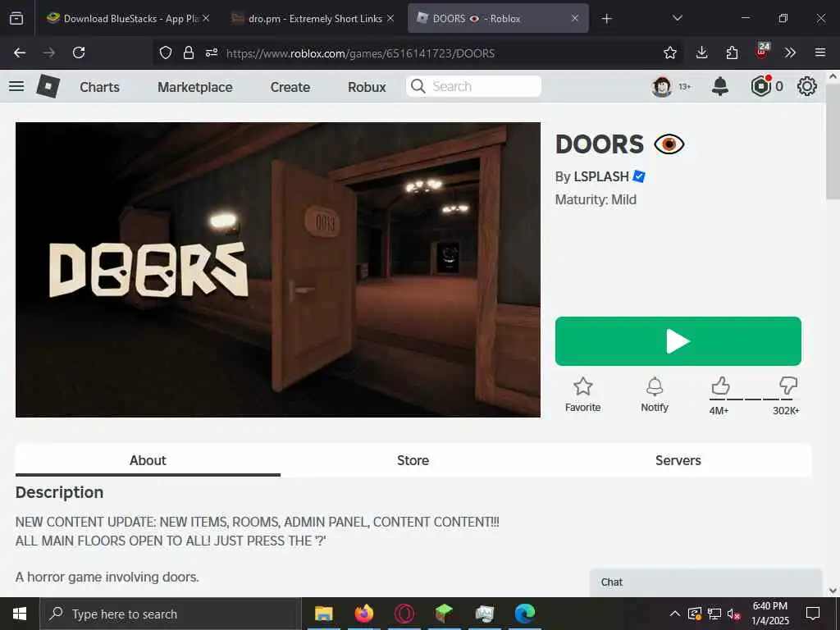This screenshot has width=840, height=630.
Task: Bookmark this page with the star
Action: 669,52
